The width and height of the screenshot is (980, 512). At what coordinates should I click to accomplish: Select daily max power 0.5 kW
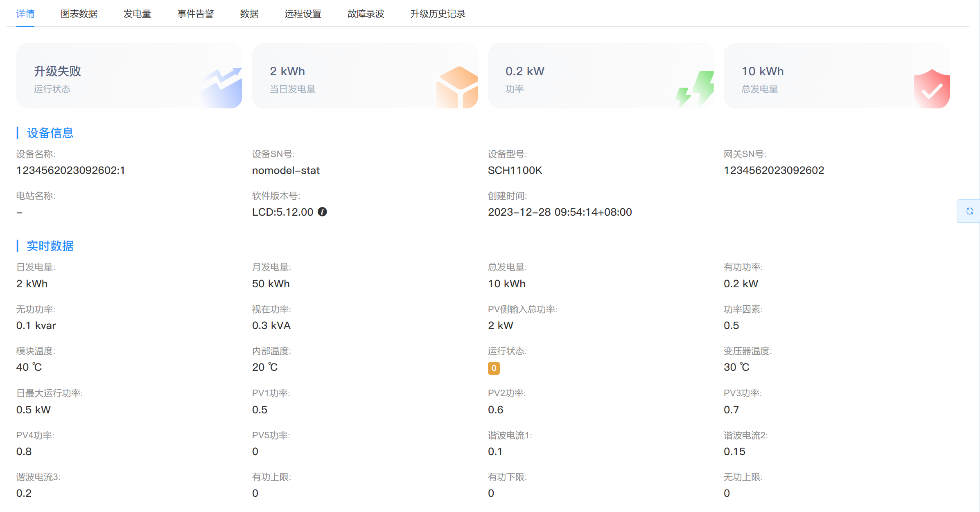[x=33, y=410]
